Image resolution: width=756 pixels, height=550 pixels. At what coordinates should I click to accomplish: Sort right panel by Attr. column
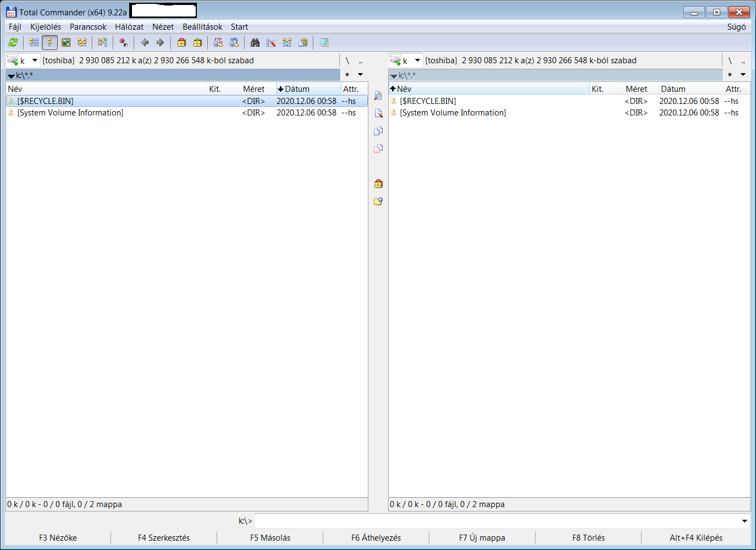coord(737,89)
